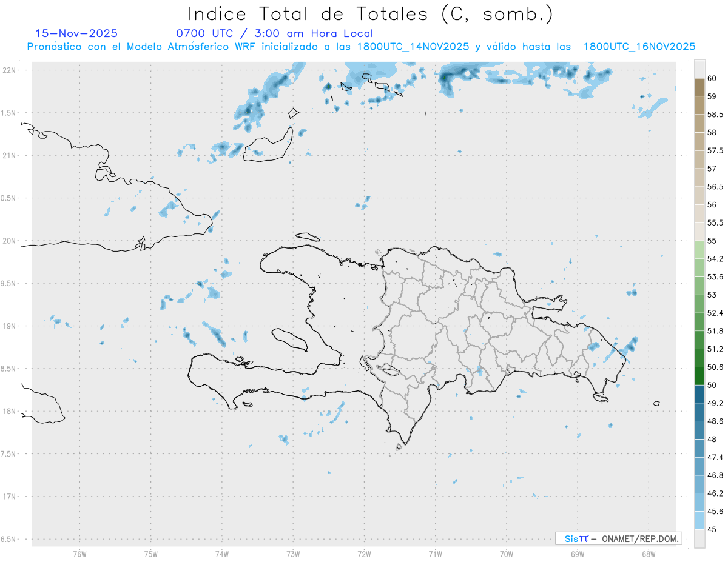
Task: Click the colorbar value "51.2"
Action: (x=716, y=349)
